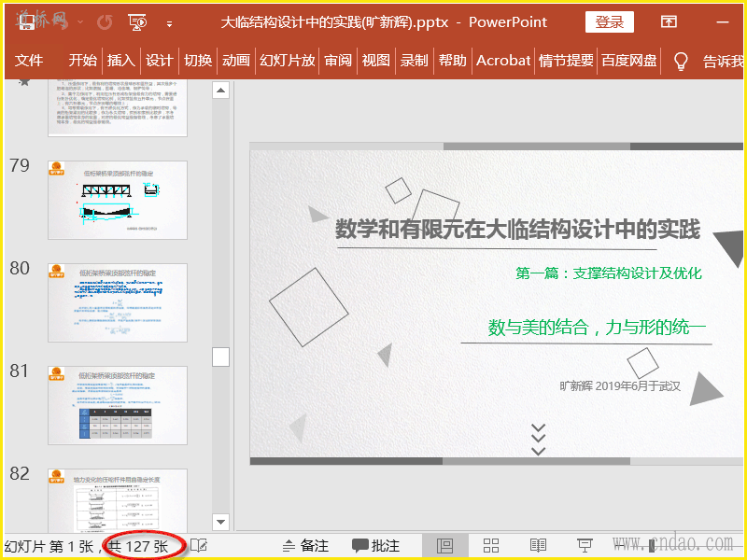Open the 录制 tab
The image size is (747, 560).
tap(415, 61)
